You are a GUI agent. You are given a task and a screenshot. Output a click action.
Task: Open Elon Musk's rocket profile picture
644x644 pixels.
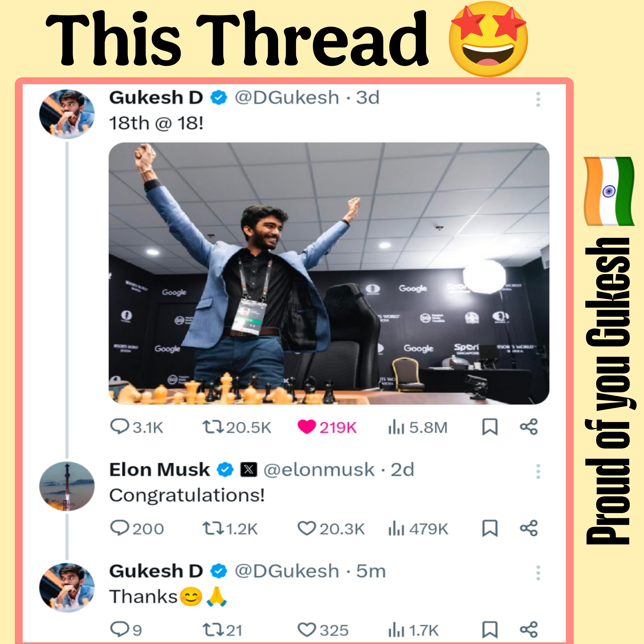pos(67,486)
